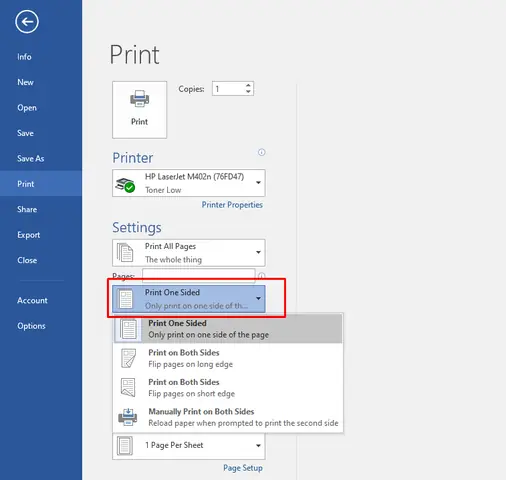The height and width of the screenshot is (480, 506).
Task: Select the flip on long edge option icon
Action: 128,358
